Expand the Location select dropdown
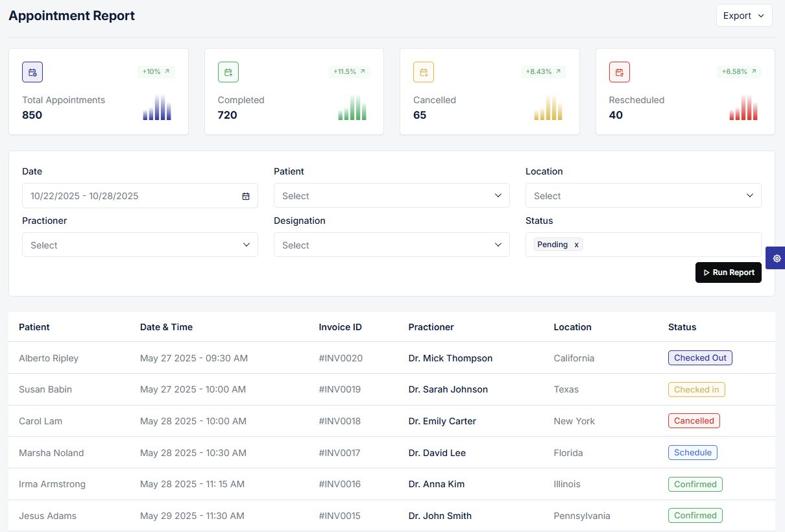Viewport: 785px width, 532px height. click(644, 195)
